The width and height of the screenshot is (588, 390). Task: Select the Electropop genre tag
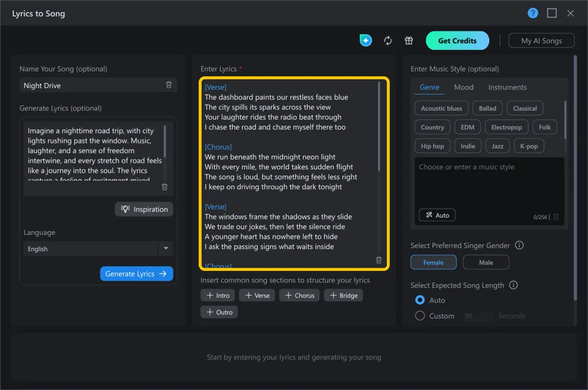point(506,127)
